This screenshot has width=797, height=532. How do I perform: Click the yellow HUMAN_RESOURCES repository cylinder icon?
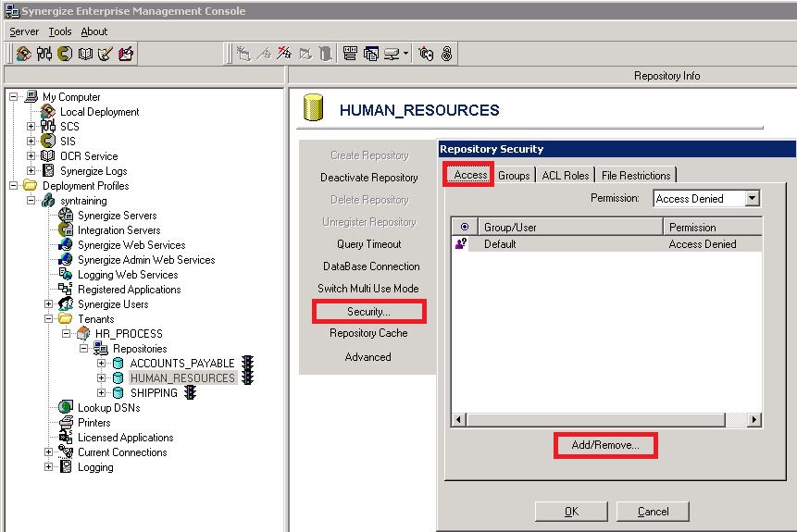[x=313, y=107]
